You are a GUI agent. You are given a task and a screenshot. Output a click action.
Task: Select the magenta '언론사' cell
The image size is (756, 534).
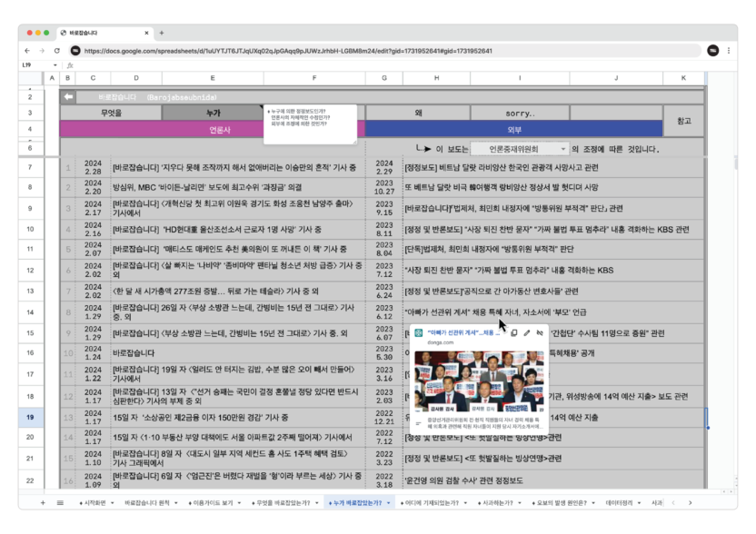coord(213,129)
